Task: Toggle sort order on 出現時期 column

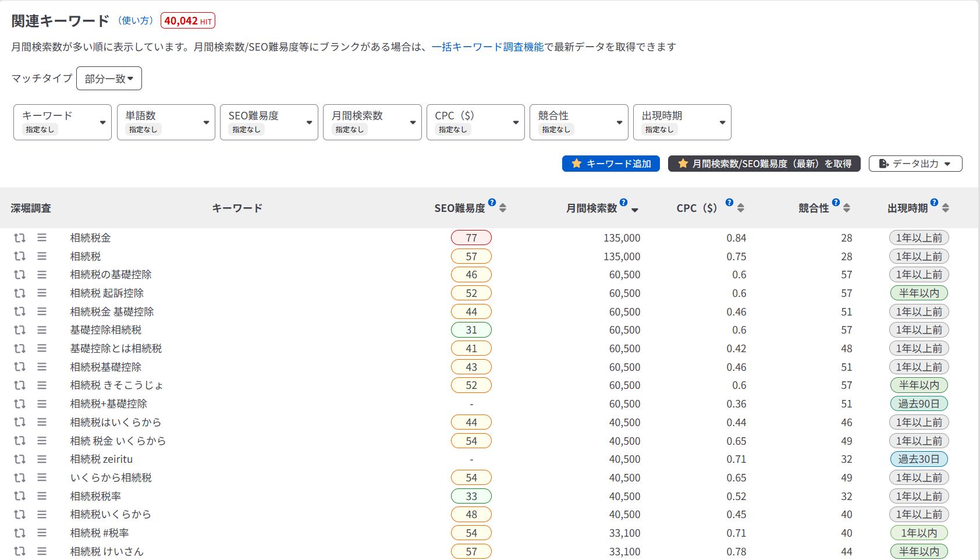Action: pos(946,208)
